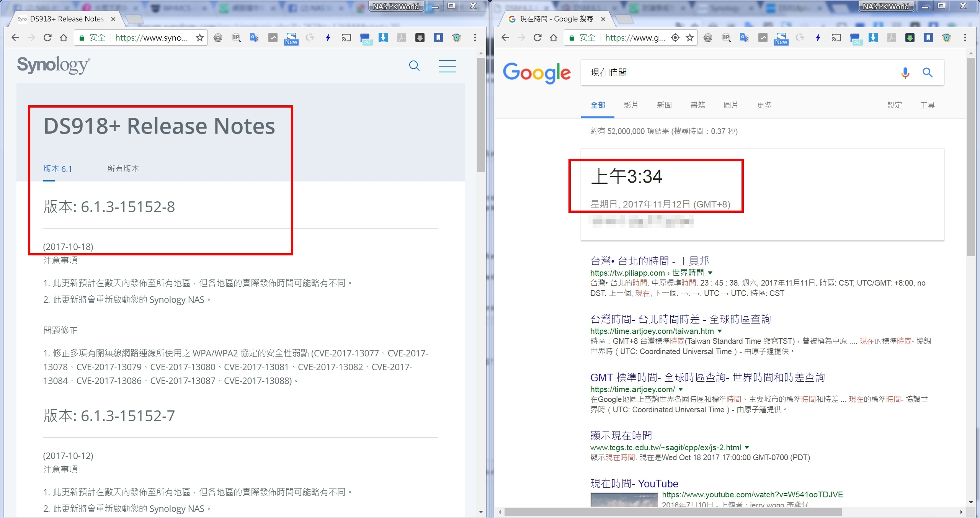Image resolution: width=980 pixels, height=518 pixels.
Task: Open home page in Synology browser window
Action: coord(64,38)
